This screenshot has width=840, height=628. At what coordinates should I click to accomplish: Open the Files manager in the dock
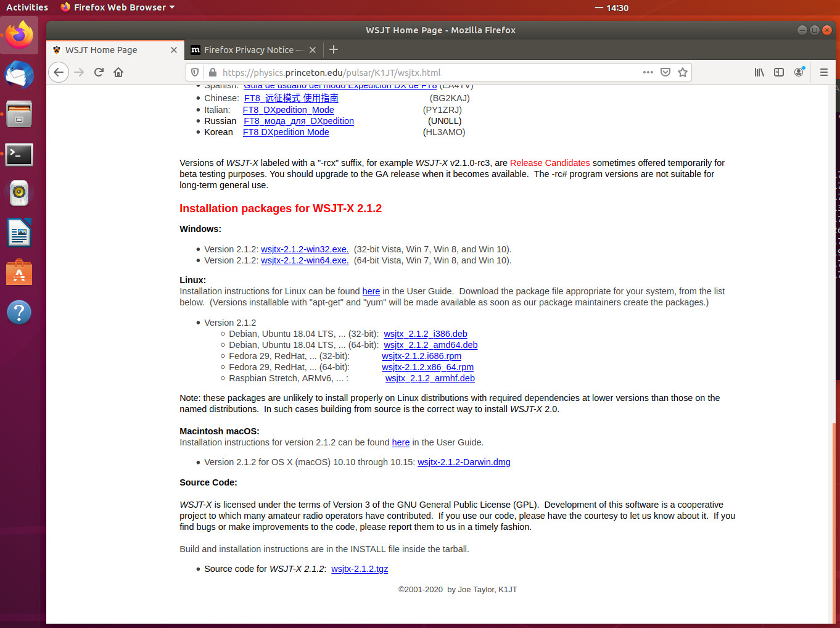click(x=19, y=114)
